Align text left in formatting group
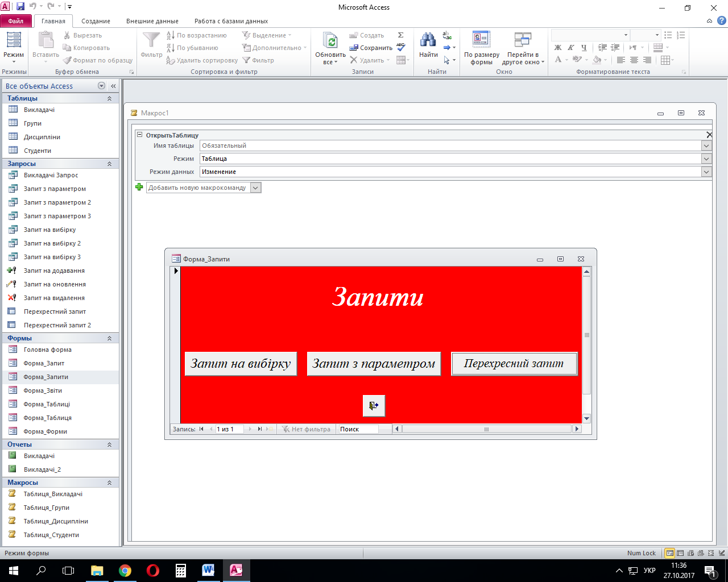The image size is (728, 582). click(621, 60)
